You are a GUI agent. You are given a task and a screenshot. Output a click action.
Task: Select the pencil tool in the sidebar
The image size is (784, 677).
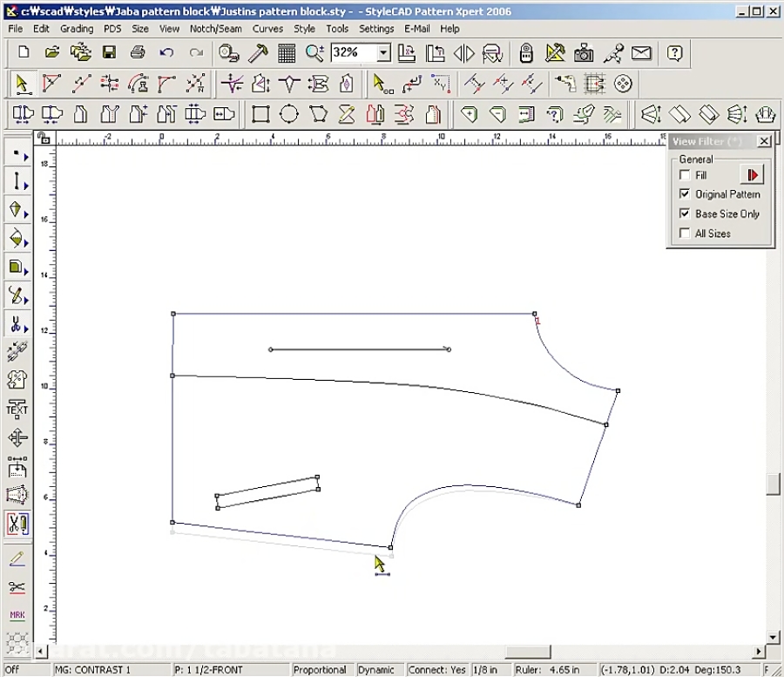click(x=16, y=558)
